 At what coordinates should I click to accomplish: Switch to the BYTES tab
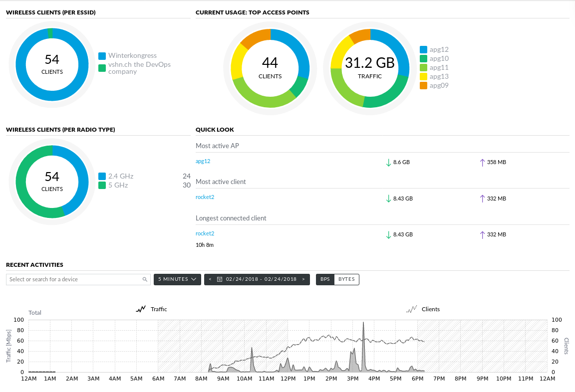[346, 279]
